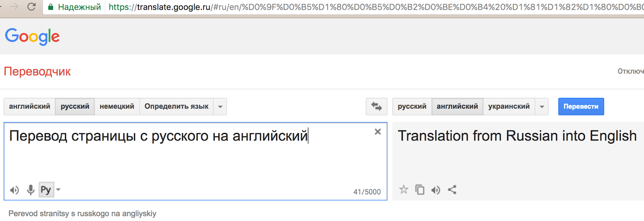644x221 pixels.
Task: Choose Определить язык to detect the language
Action: (176, 107)
